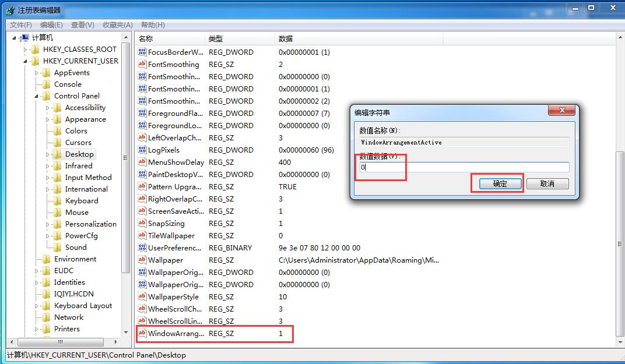Click the Desktop folder icon in the tree
This screenshot has width=625, height=364.
pyautogui.click(x=58, y=154)
